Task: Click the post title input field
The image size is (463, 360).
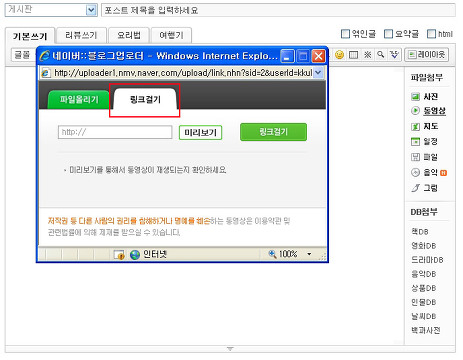Action: [278, 10]
